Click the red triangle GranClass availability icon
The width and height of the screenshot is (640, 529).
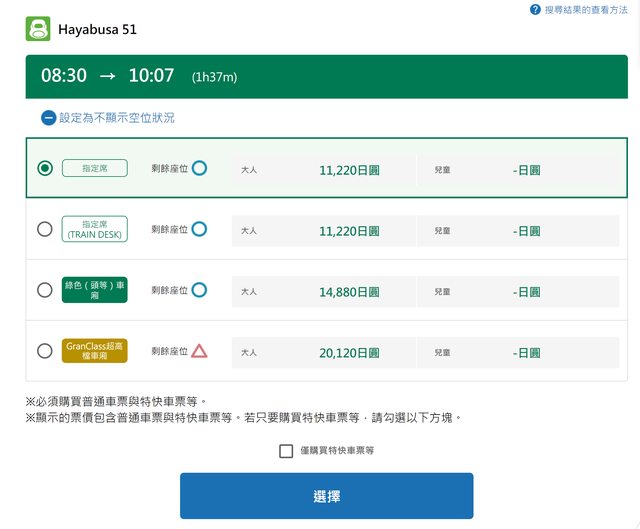[199, 351]
